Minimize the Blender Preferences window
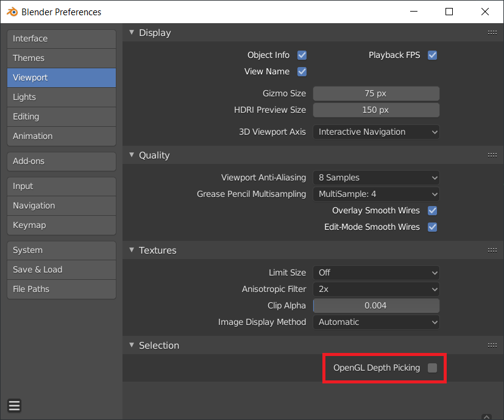Viewport: 504px width, 420px height. point(414,12)
